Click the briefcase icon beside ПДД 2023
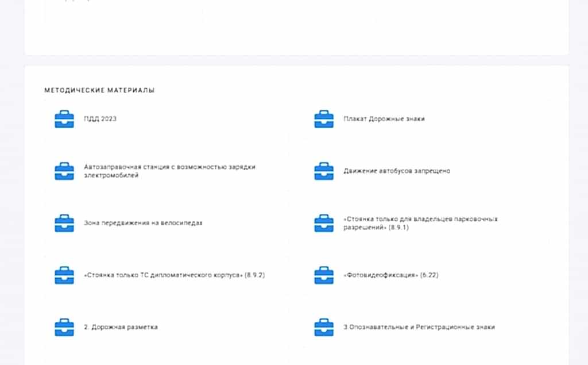 (64, 119)
